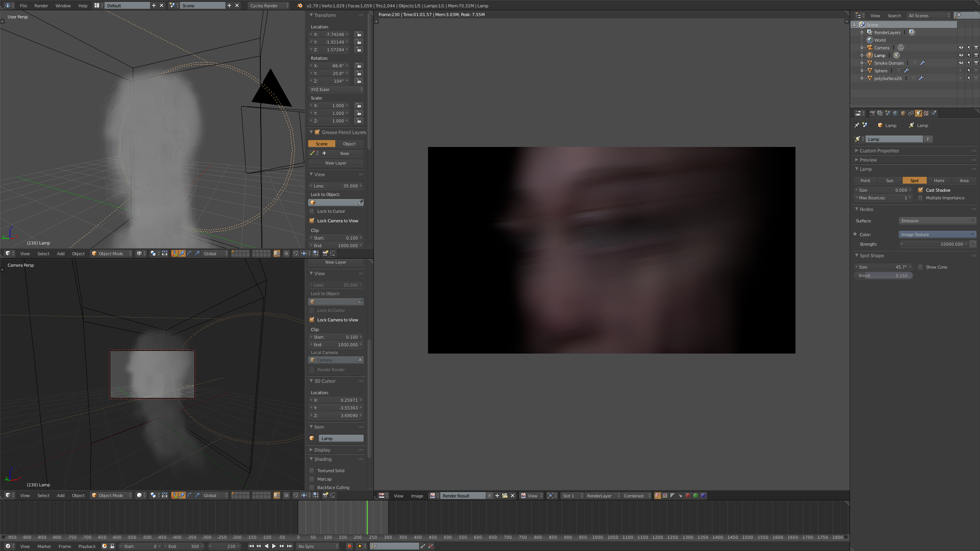Lock the X location axis
Image resolution: width=980 pixels, height=551 pixels.
tap(358, 34)
